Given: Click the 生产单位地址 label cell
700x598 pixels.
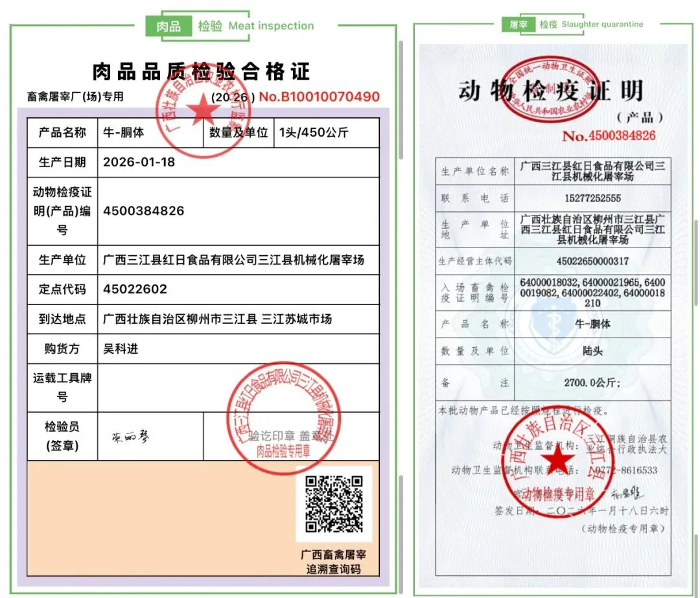Looking at the screenshot, I should coord(475,229).
